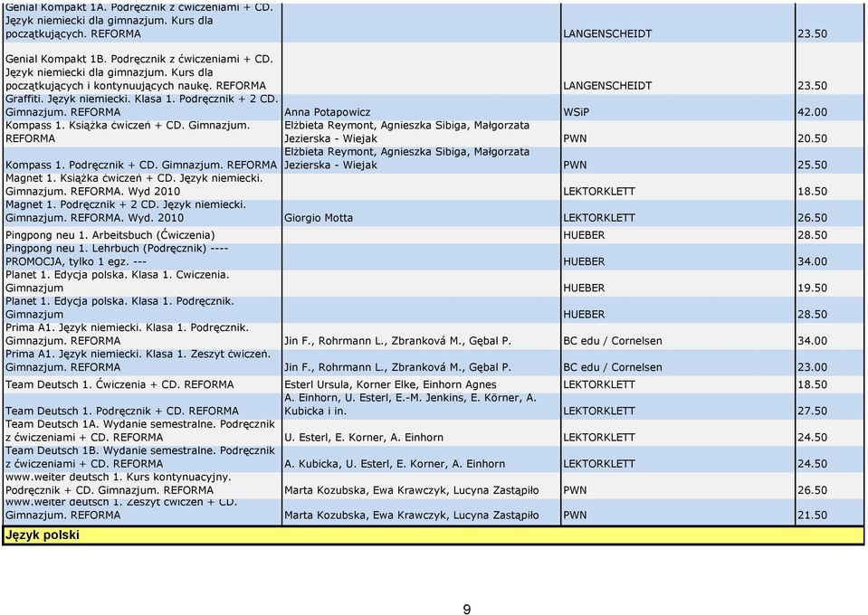The width and height of the screenshot is (868, 615).
Task: Select the 'Język polski' section header
Action: click(433, 535)
